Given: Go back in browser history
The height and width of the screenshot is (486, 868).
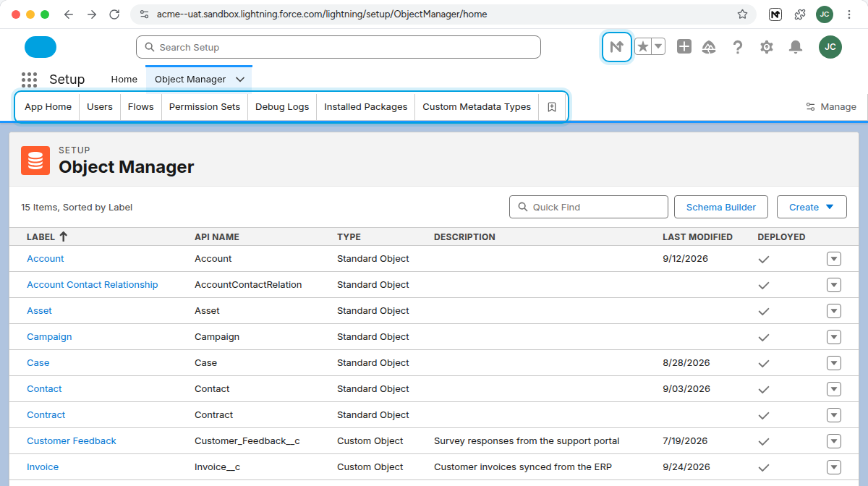Looking at the screenshot, I should 68,14.
